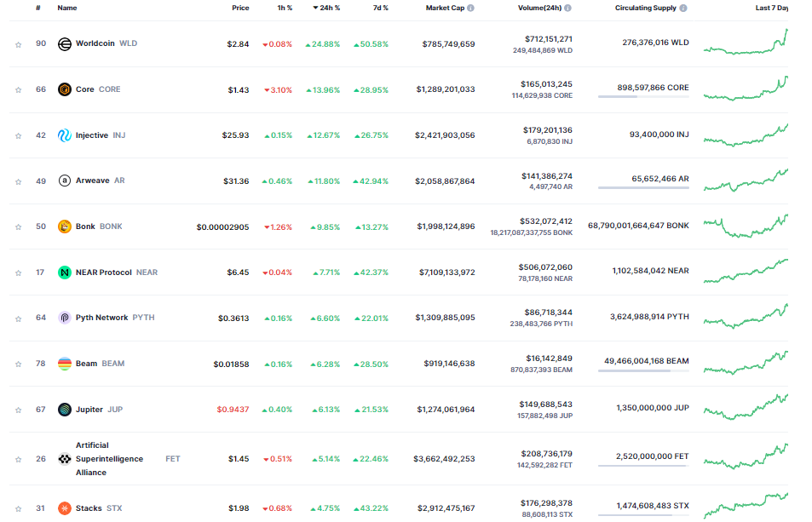The width and height of the screenshot is (812, 522).
Task: Click the Circulating Supply info icon
Action: coord(683,8)
